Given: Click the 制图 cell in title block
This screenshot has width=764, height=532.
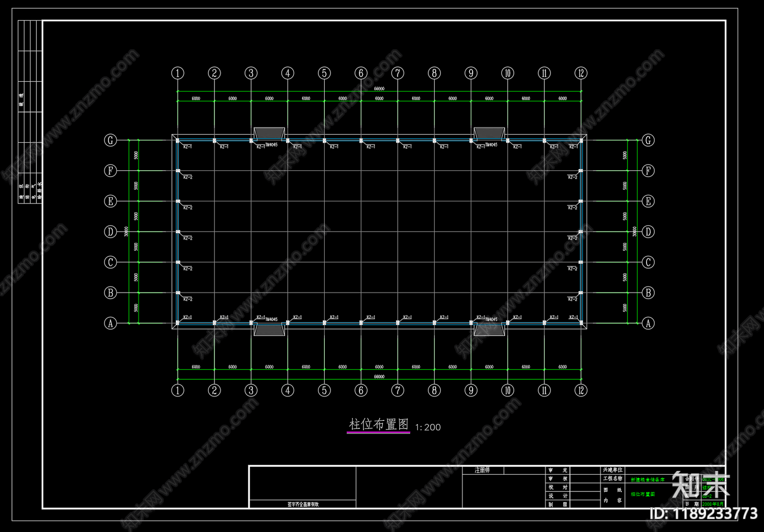Looking at the screenshot, I should (x=558, y=504).
